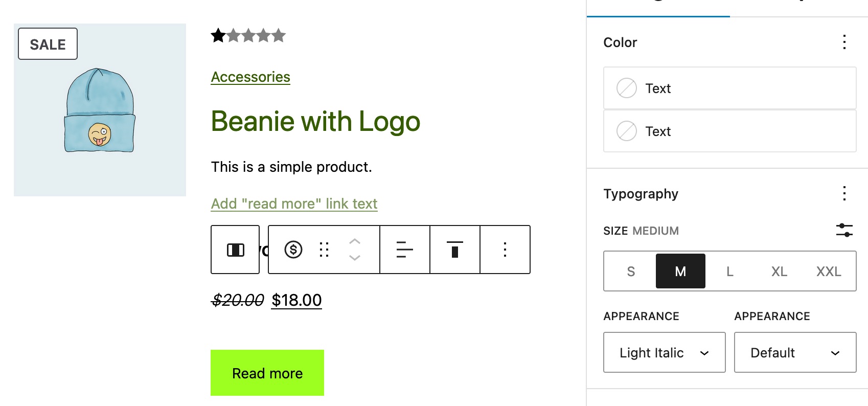Image resolution: width=868 pixels, height=406 pixels.
Task: Toggle custom font size control
Action: (x=844, y=230)
